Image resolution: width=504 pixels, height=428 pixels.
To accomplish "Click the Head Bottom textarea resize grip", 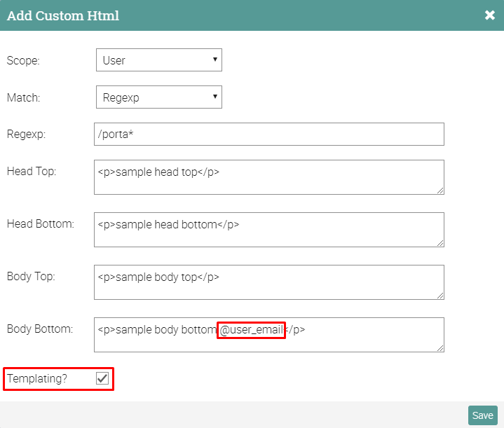I will point(440,242).
